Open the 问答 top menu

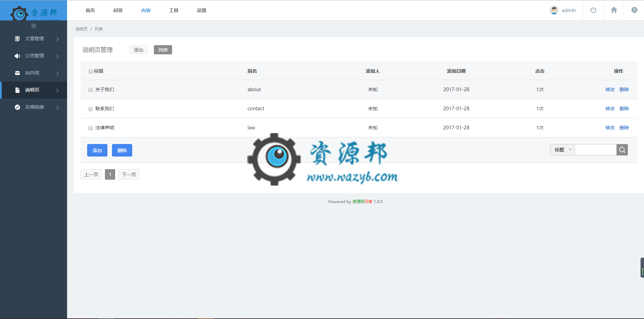118,10
